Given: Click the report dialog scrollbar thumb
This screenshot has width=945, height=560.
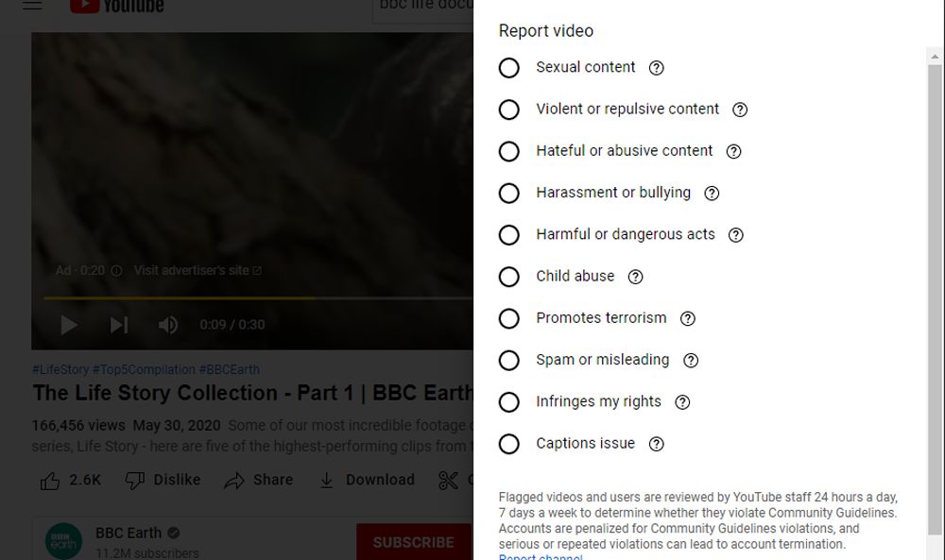Looking at the screenshot, I should pyautogui.click(x=935, y=300).
